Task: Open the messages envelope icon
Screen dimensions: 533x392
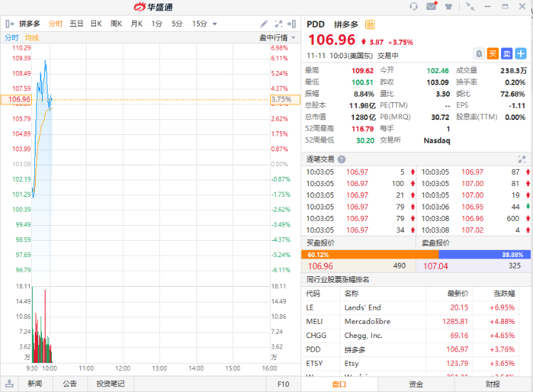Action: [x=431, y=6]
